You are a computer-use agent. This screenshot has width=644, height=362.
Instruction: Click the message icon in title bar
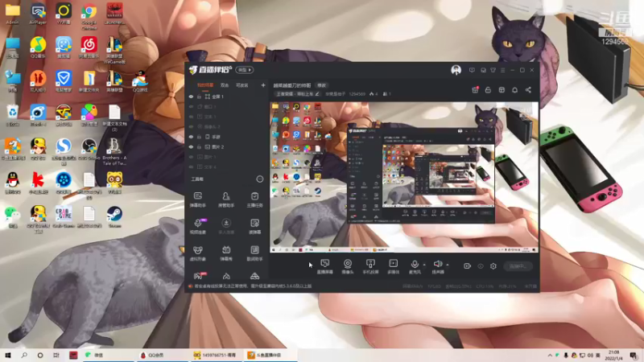click(472, 70)
